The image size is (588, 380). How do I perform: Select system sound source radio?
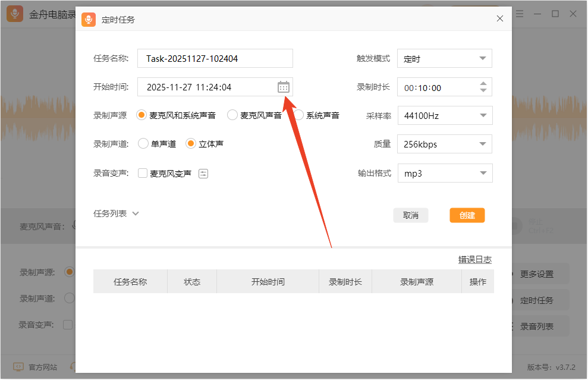click(299, 115)
